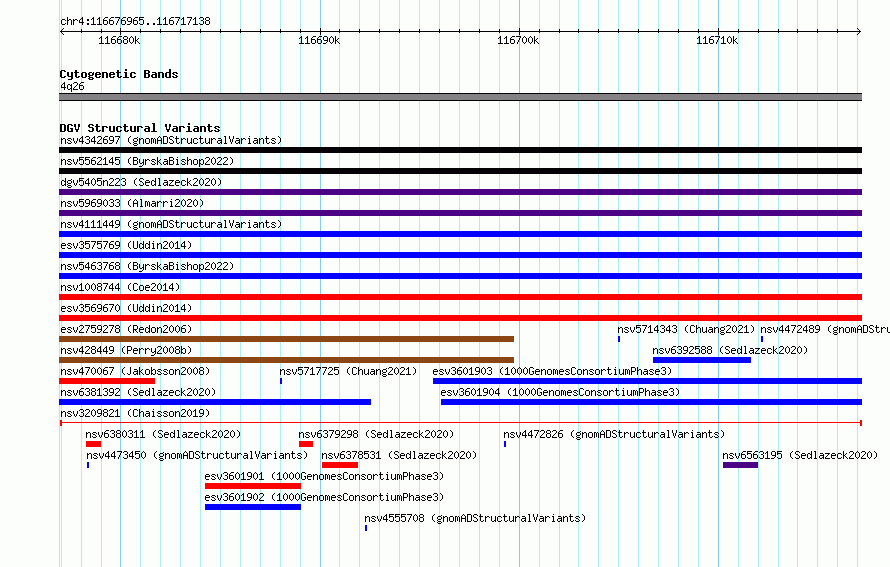Open esv3601902 1000Genomes label

click(324, 497)
